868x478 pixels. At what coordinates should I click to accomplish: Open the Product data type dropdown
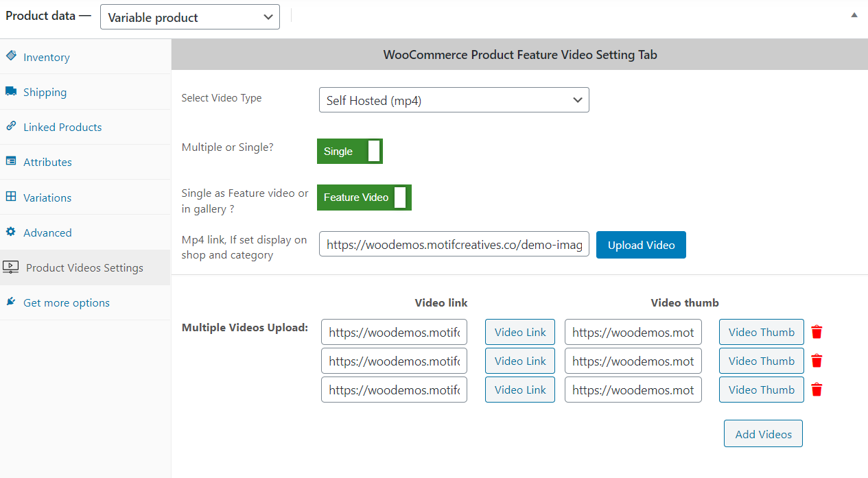[x=189, y=17]
